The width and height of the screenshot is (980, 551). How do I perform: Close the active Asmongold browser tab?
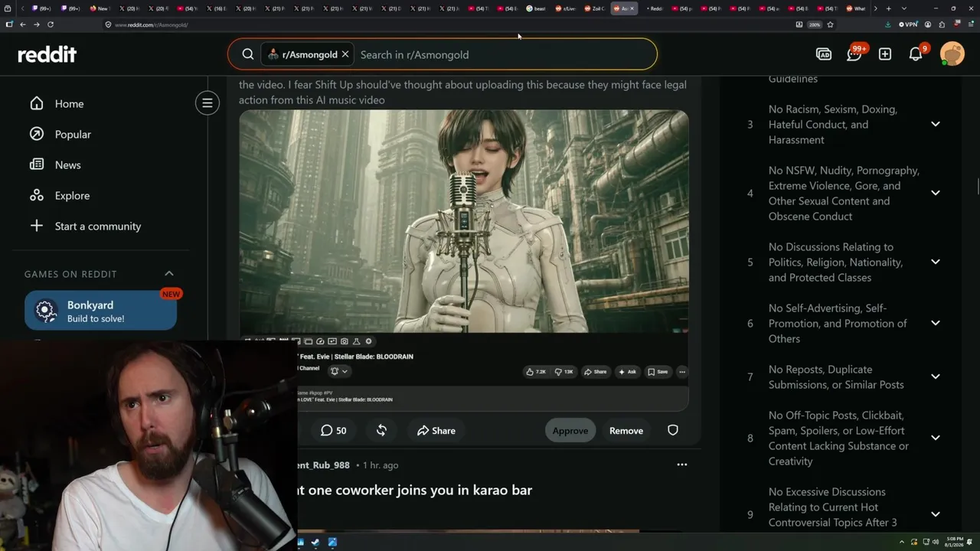(x=632, y=8)
